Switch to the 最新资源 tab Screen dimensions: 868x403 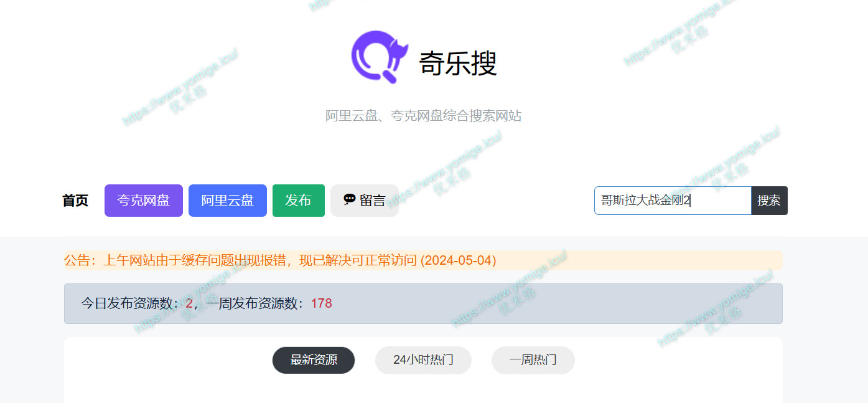(x=314, y=360)
